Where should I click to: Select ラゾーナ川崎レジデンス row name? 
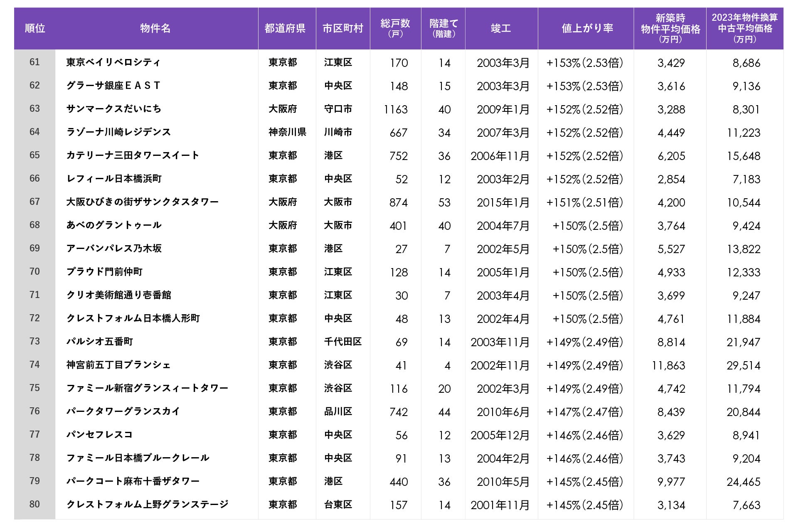118,132
